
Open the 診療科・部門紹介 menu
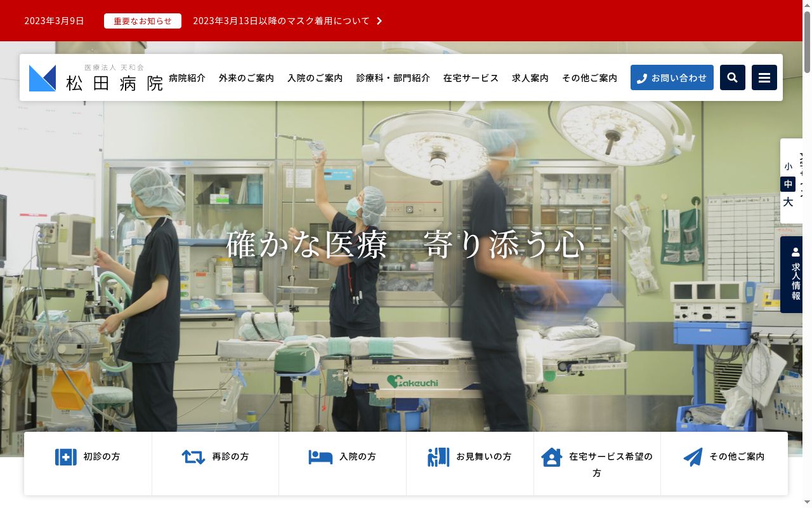coord(393,77)
